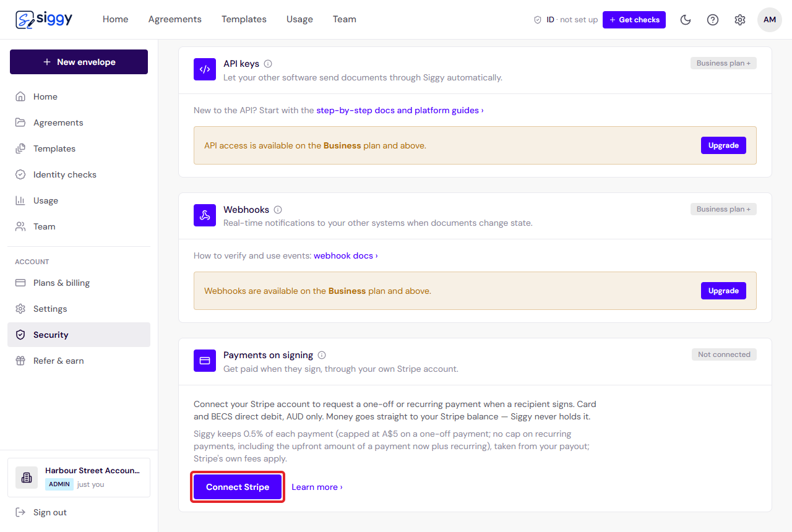Viewport: 792px width, 532px height.
Task: Open the help question mark icon
Action: click(713, 20)
